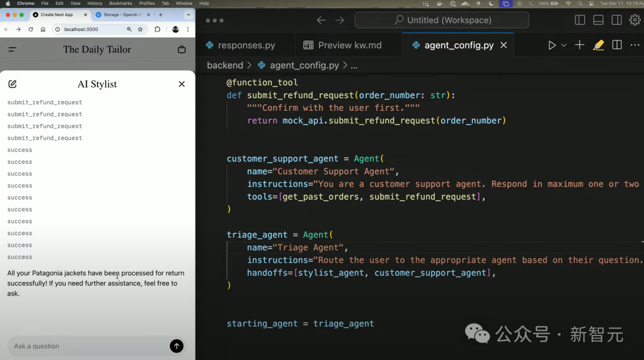This screenshot has height=360, width=644.
Task: Open the shopping bag on The Daily Tailor
Action: tap(182, 49)
